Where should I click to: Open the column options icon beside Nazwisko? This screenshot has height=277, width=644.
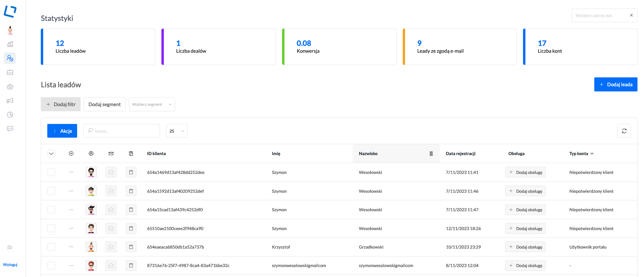[431, 154]
